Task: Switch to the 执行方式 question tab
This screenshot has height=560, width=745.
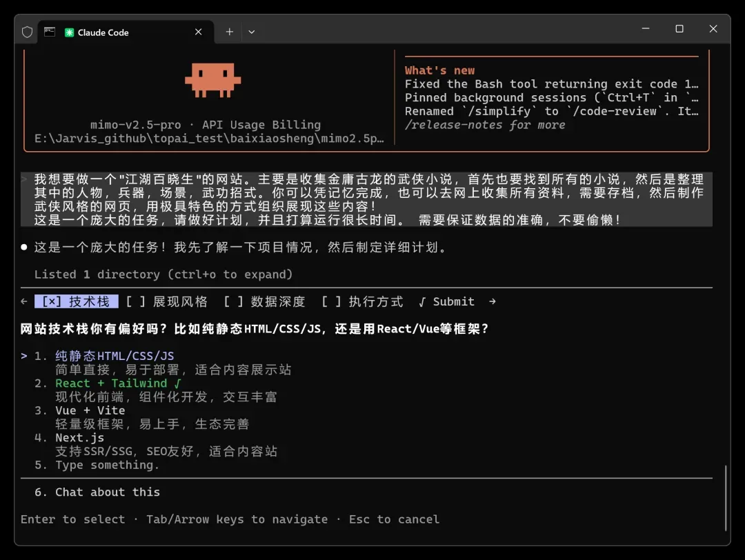Action: tap(363, 301)
